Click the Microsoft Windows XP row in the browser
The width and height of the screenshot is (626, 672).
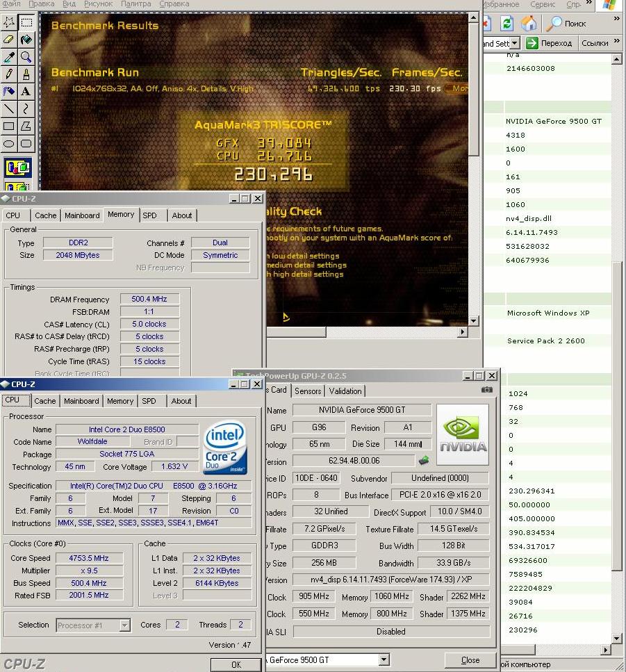(x=547, y=313)
